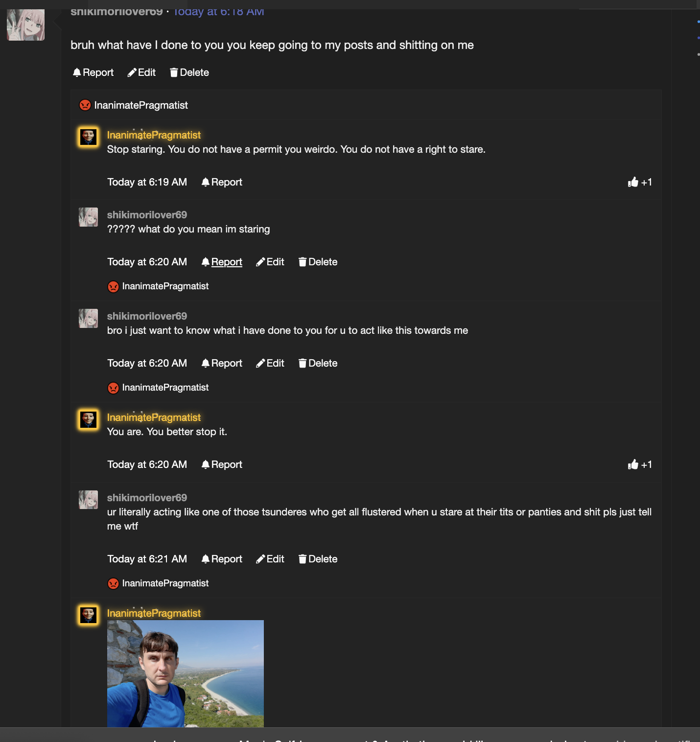Edit the 'bruh what have I done' post

click(x=141, y=72)
